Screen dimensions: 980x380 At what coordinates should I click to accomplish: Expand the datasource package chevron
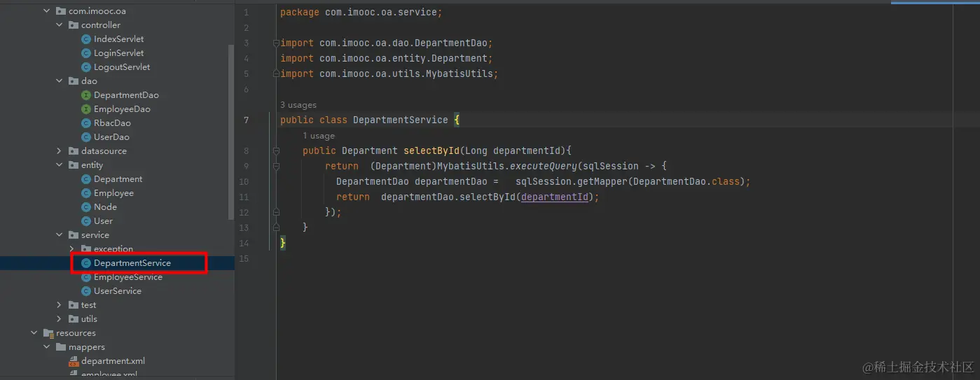[x=60, y=151]
